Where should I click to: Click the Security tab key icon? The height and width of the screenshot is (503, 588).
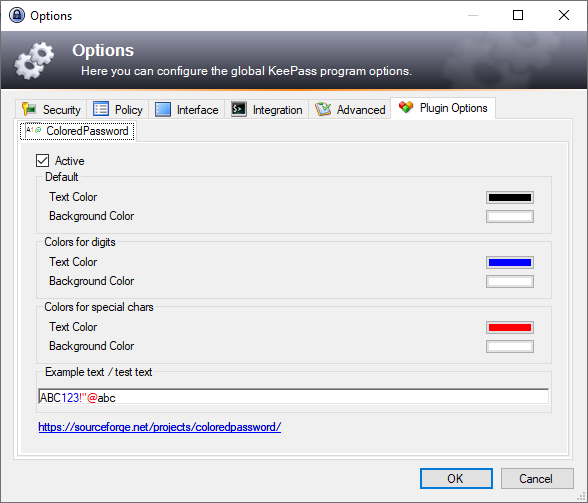(29, 109)
